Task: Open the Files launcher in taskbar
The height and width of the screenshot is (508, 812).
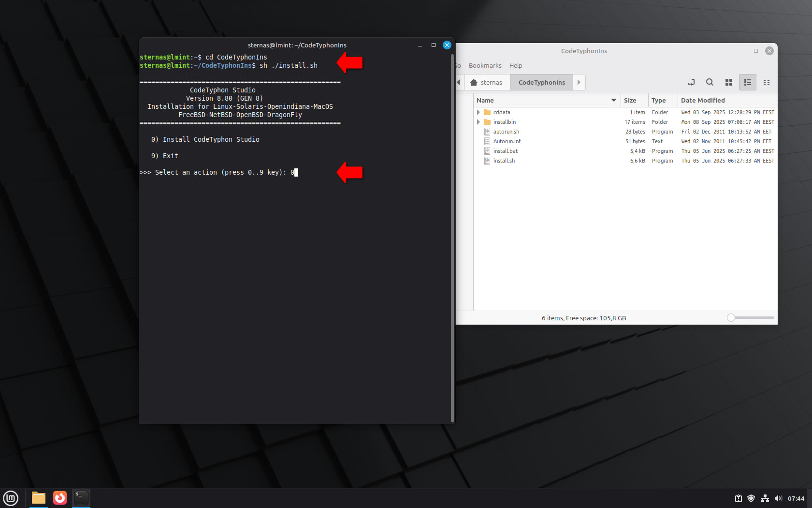Action: [x=39, y=498]
